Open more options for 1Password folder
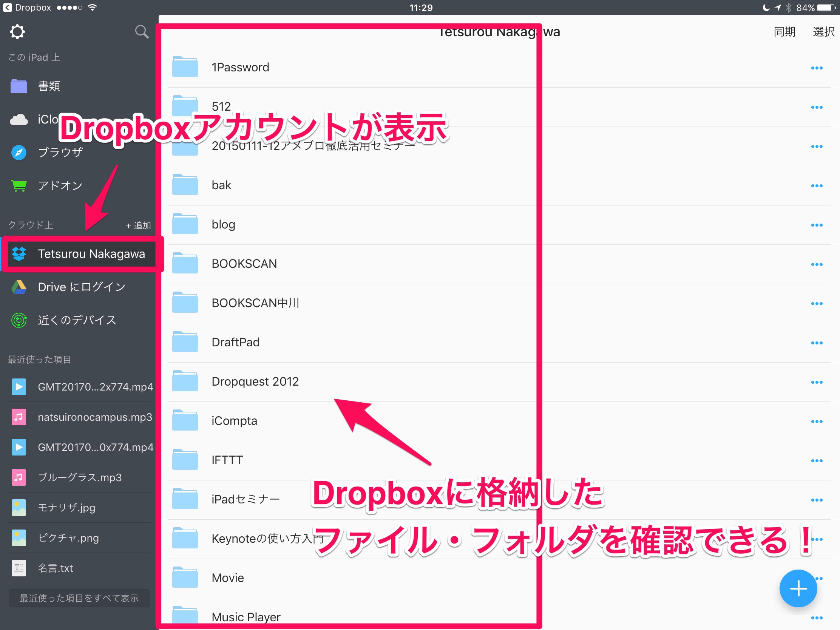The height and width of the screenshot is (630, 840). [x=817, y=68]
